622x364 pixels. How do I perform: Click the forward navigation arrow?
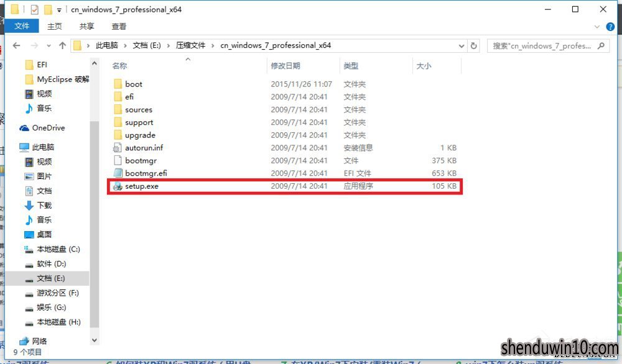34,45
